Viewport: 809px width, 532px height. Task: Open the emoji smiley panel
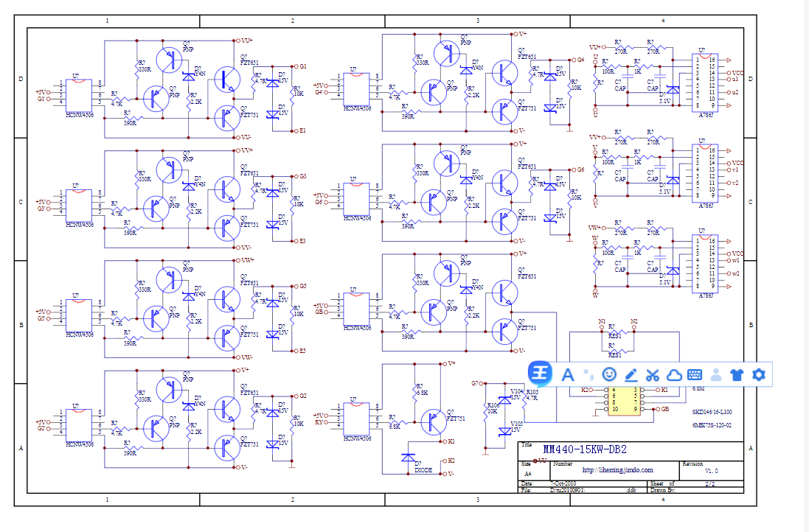point(609,374)
